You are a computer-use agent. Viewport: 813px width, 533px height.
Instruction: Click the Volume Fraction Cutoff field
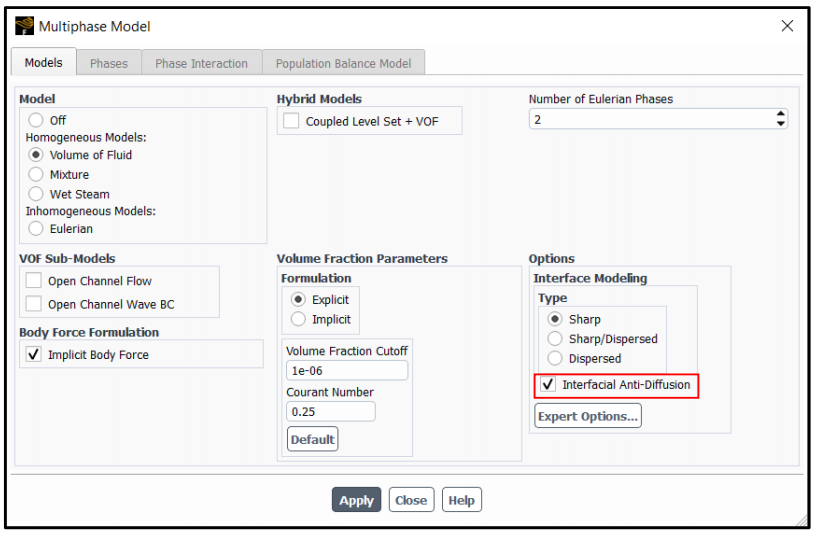click(x=347, y=371)
